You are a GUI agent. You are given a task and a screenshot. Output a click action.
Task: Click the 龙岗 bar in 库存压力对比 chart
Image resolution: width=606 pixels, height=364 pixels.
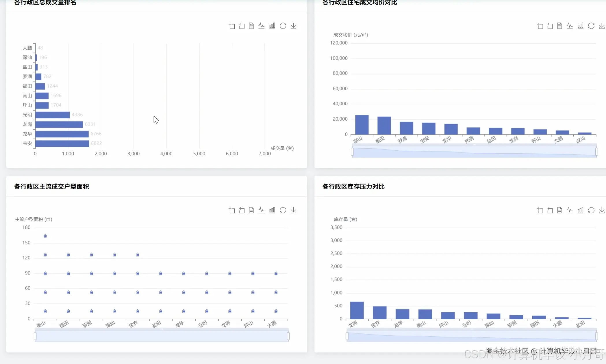[x=357, y=310]
